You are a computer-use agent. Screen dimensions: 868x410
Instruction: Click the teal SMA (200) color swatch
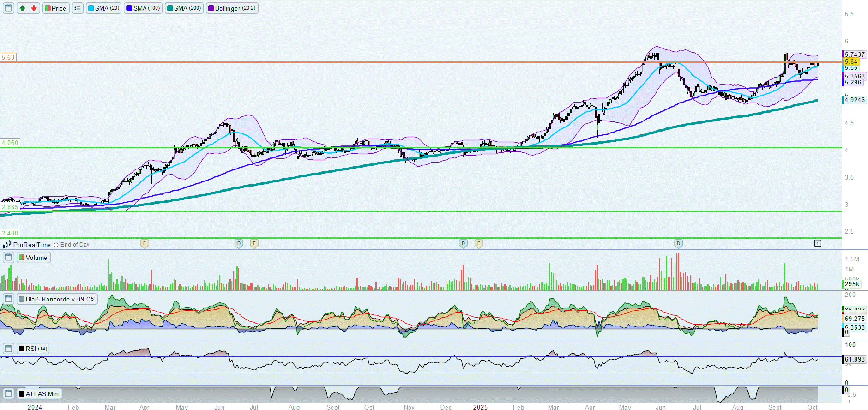coord(170,8)
